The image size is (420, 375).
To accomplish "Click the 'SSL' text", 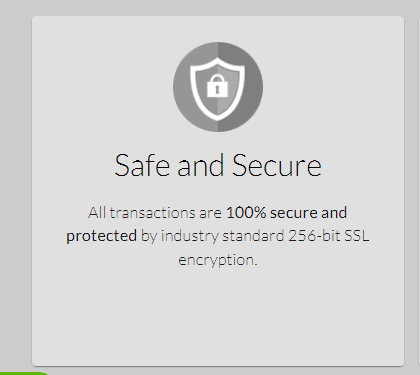I will (357, 236).
